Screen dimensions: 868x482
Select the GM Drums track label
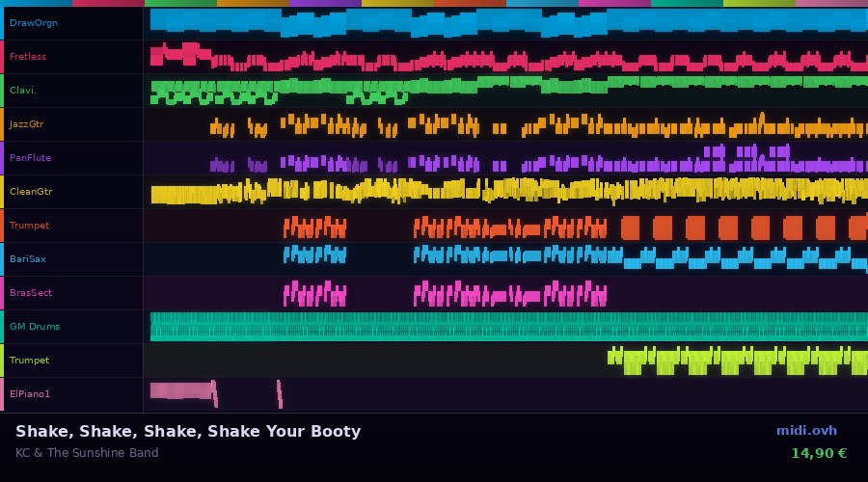pos(35,327)
